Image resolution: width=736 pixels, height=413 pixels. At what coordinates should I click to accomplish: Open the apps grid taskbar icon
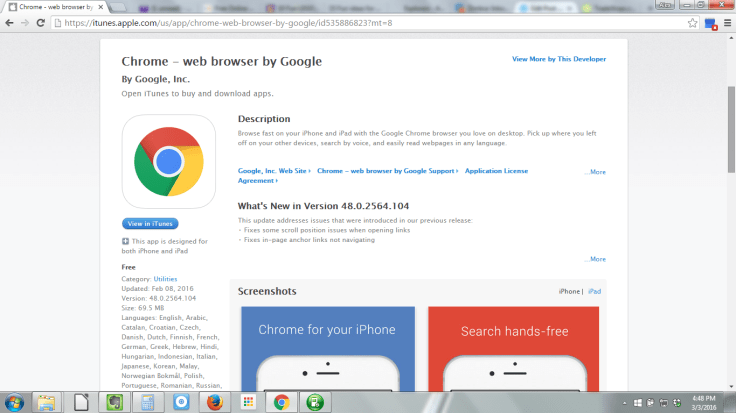[248, 403]
